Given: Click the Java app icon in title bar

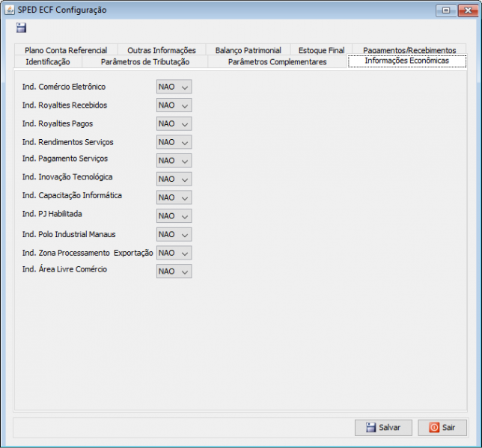Looking at the screenshot, I should point(10,10).
